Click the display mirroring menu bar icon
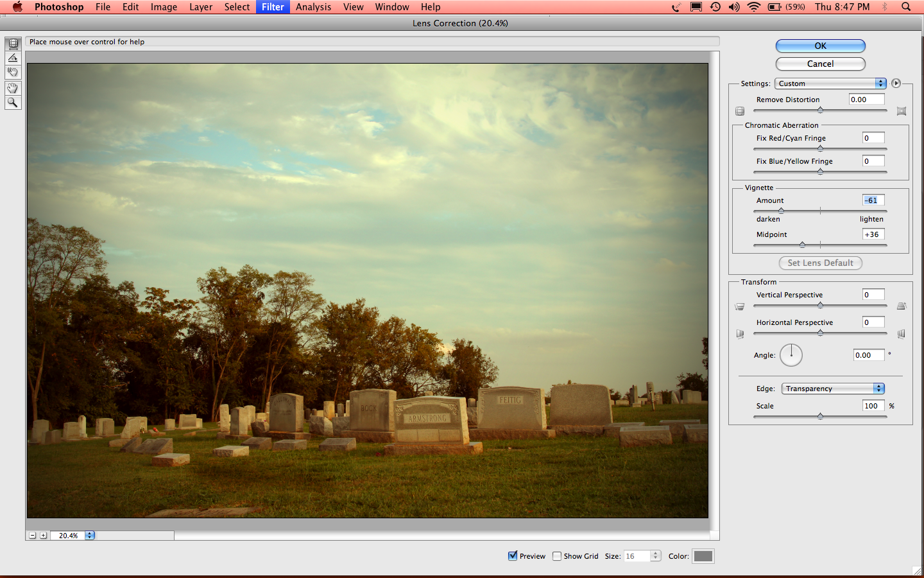 tap(696, 7)
